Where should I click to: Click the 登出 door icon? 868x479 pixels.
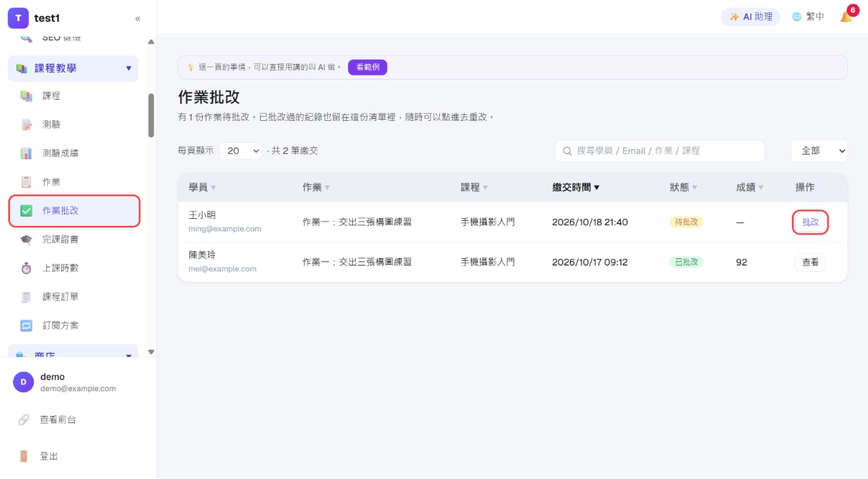[24, 456]
